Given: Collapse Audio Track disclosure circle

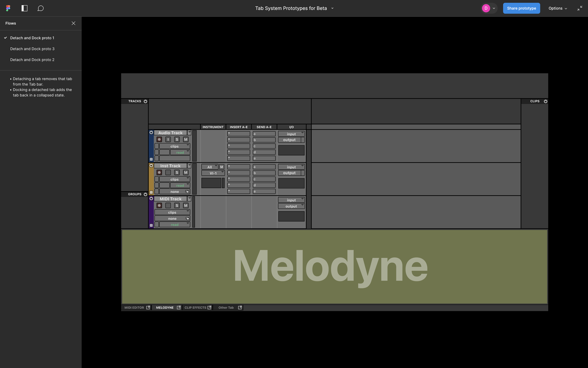Looking at the screenshot, I should [151, 133].
